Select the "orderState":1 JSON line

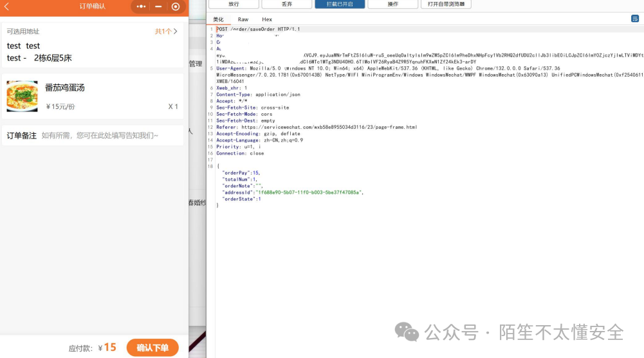point(241,199)
